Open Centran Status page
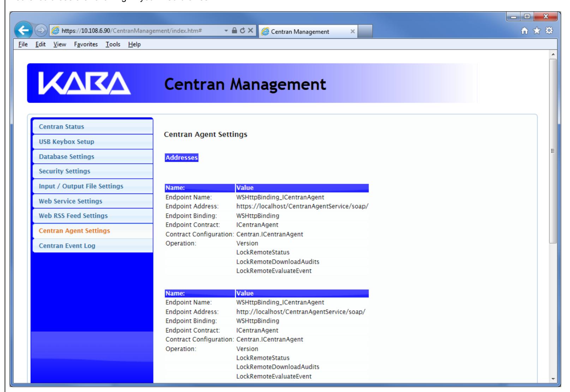Viewport: 570px width, 392px height. 93,127
